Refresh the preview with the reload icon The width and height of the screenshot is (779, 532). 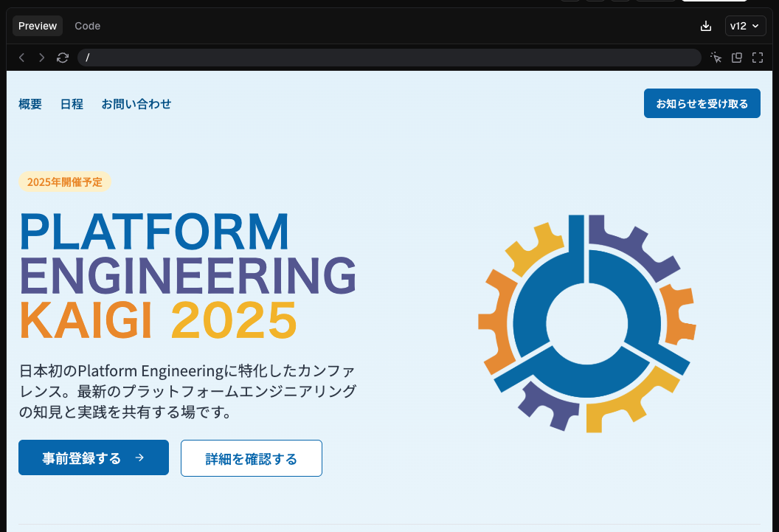pyautogui.click(x=63, y=57)
